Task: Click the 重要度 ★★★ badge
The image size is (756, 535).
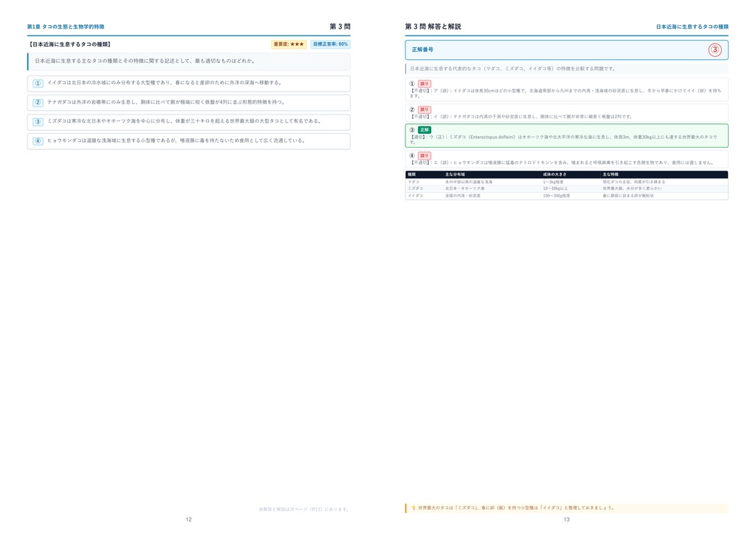Action: pos(289,44)
